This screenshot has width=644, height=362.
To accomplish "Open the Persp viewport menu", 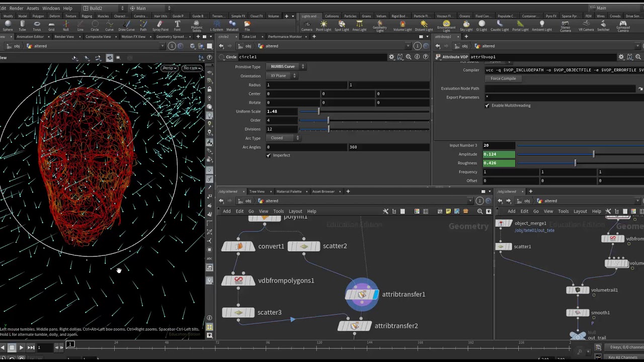I will coord(170,68).
